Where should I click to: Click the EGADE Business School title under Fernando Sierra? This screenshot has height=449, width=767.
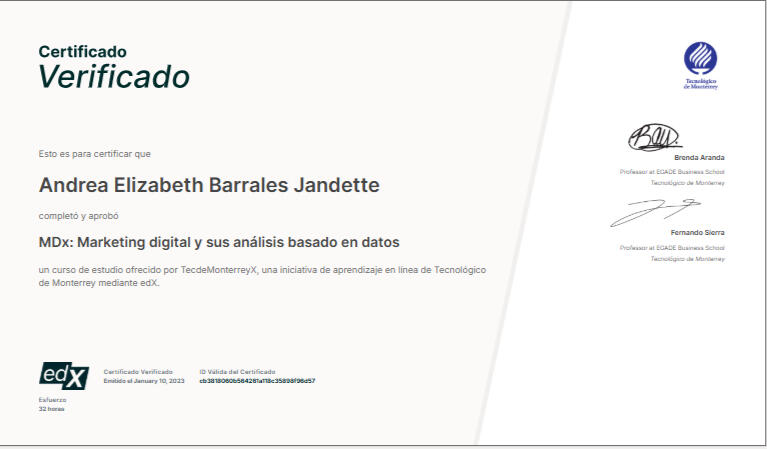click(672, 247)
